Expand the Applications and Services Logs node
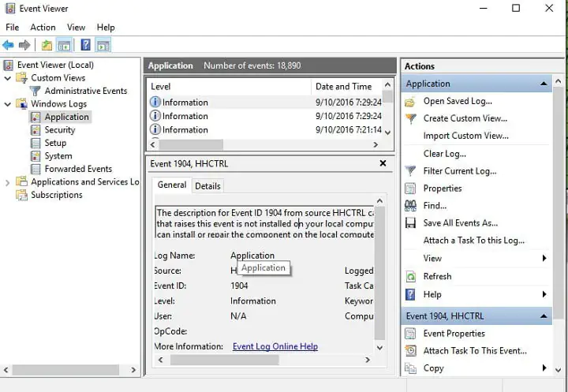 point(9,182)
